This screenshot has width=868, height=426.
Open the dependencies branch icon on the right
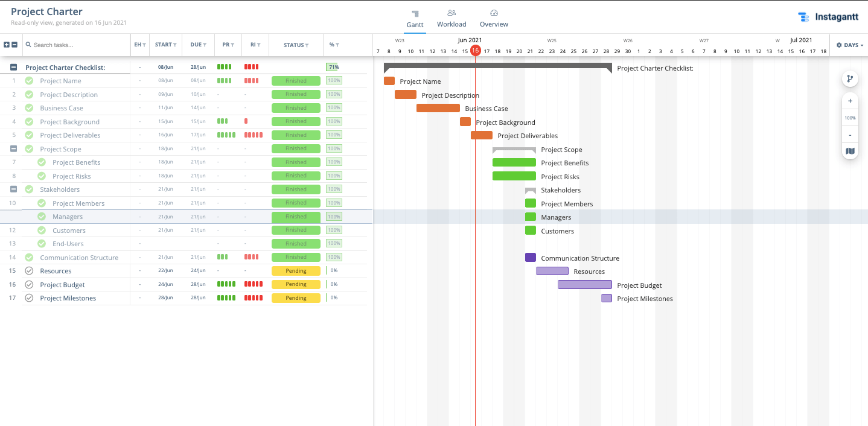[x=850, y=78]
